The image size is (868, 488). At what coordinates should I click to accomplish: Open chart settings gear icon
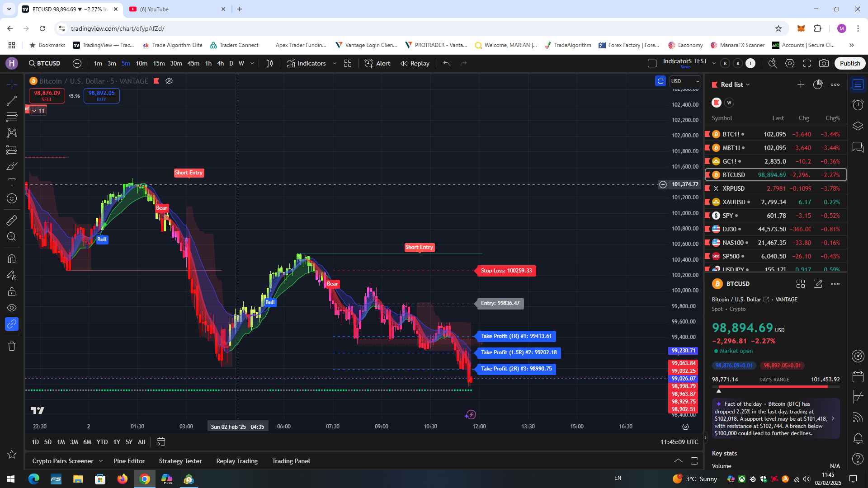point(790,63)
